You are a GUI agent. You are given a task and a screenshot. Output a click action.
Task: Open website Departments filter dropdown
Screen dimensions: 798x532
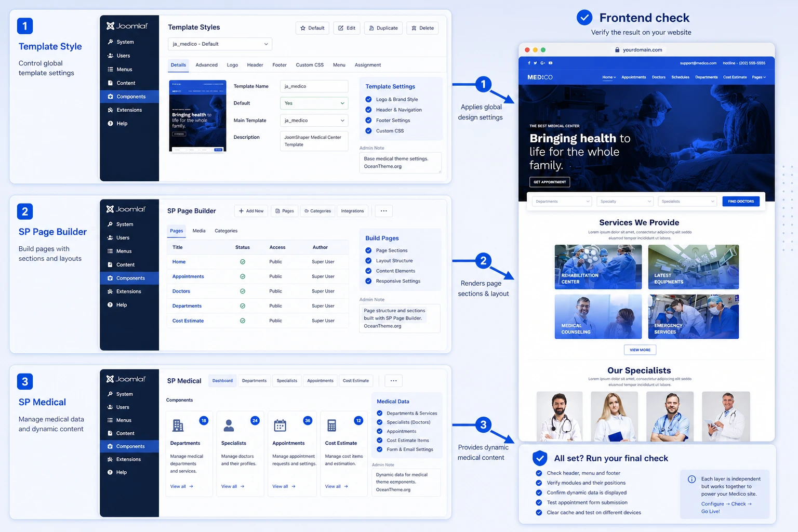[562, 202]
